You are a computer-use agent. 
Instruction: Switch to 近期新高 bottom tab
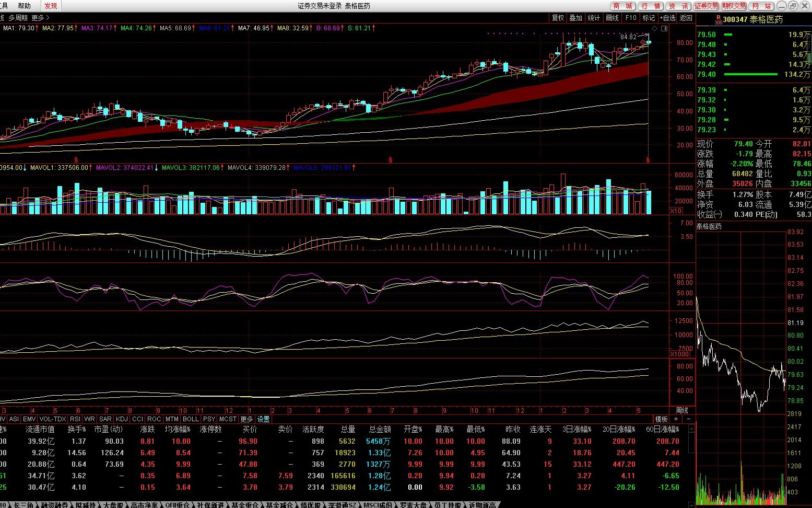tap(482, 505)
